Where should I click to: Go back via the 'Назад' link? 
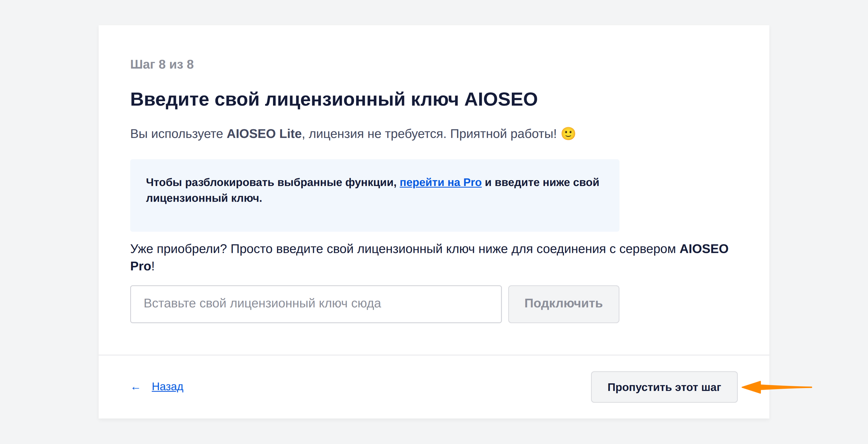[167, 387]
